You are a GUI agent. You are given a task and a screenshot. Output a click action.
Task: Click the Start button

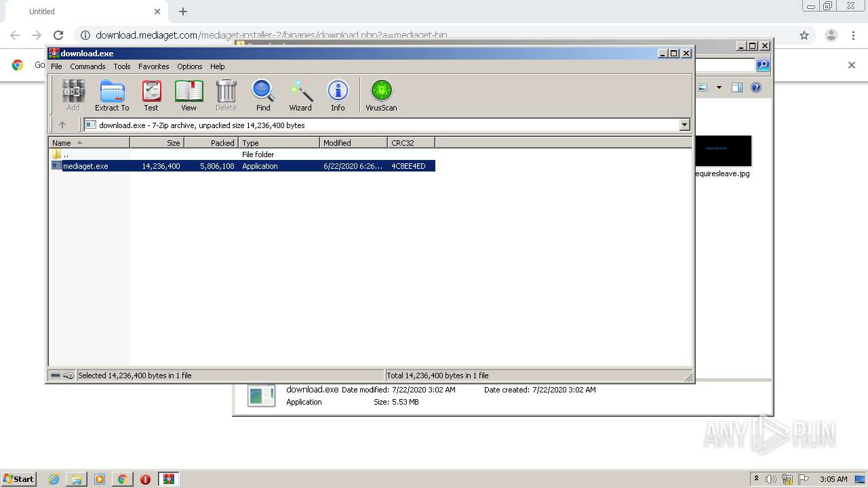pos(19,479)
